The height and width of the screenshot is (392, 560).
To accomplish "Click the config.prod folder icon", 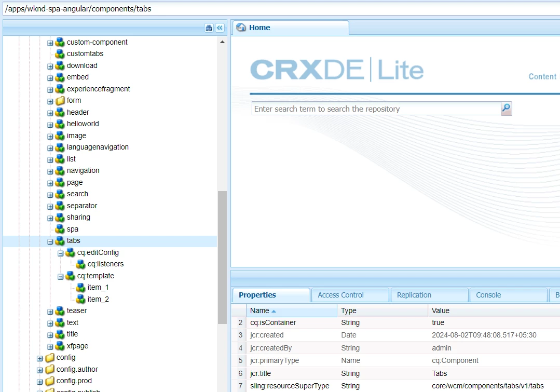I will point(50,381).
